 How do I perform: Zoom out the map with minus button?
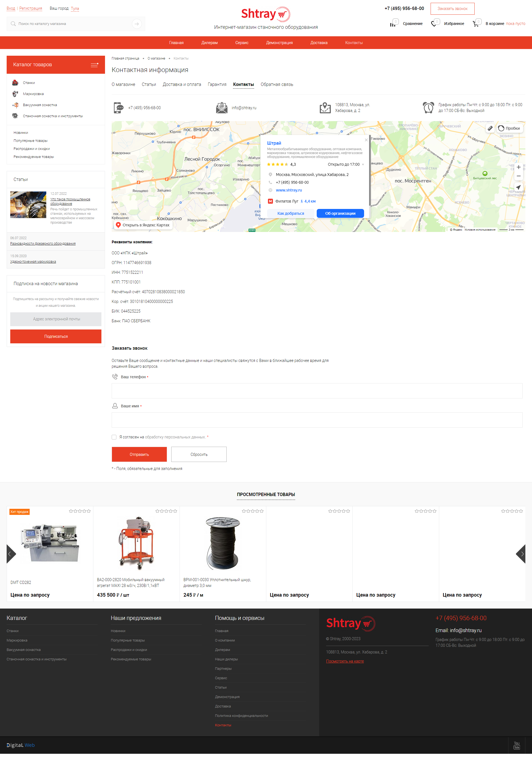click(x=518, y=176)
